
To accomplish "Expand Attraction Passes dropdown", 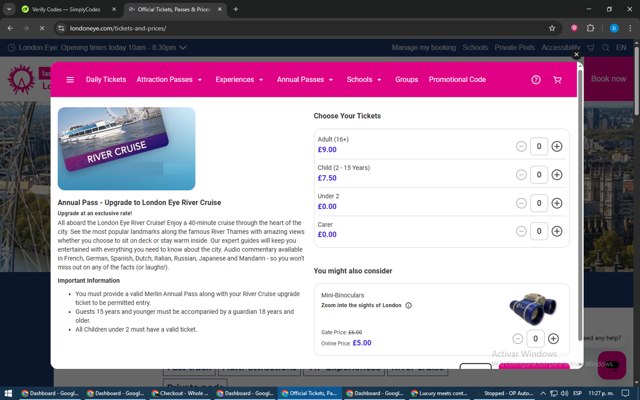I will pyautogui.click(x=169, y=80).
